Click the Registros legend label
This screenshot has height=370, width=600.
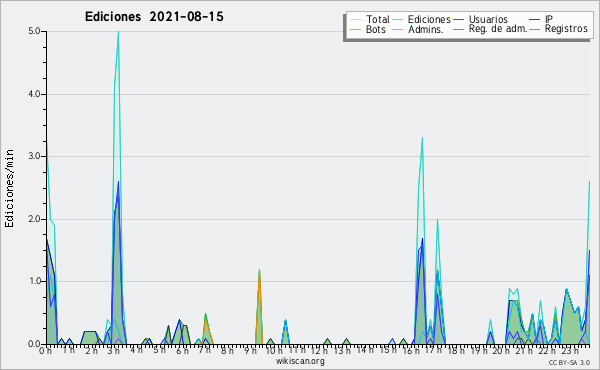coord(566,29)
